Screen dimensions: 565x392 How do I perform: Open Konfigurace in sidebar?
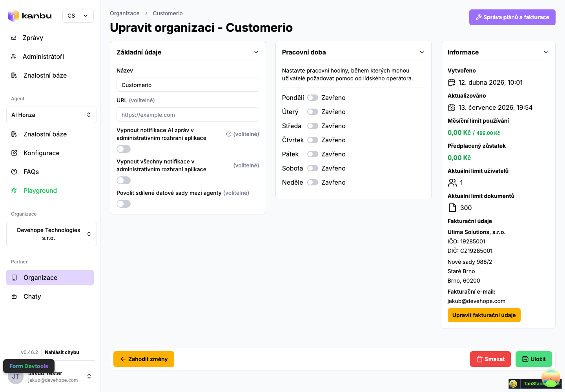pos(50,153)
